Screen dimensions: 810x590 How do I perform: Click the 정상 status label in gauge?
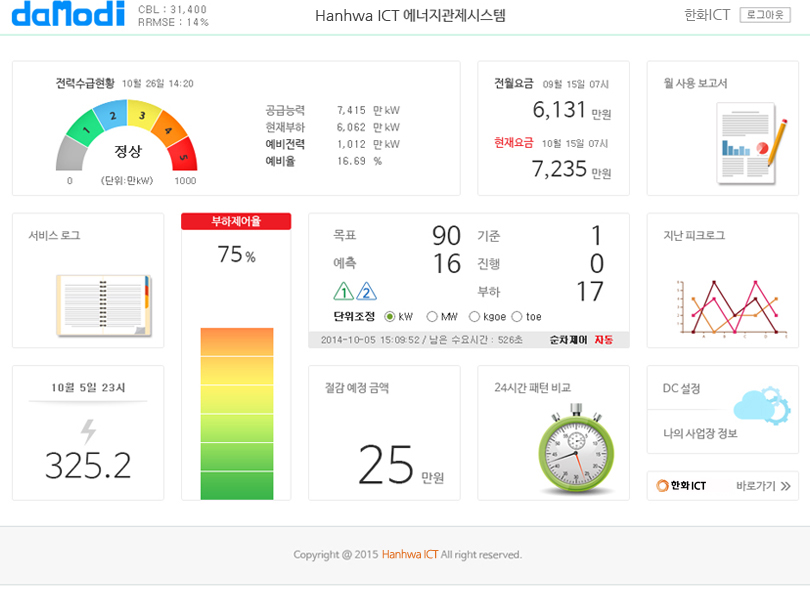128,151
